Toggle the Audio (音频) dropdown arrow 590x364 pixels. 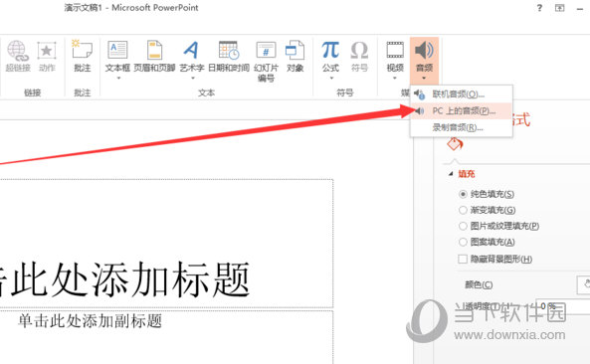tap(424, 79)
